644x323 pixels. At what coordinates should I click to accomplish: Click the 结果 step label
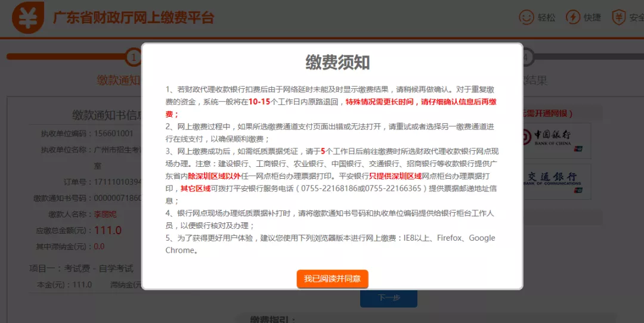(535, 80)
